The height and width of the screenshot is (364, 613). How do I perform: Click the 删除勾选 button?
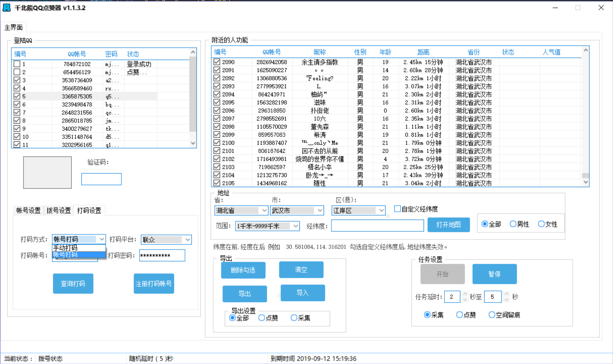(243, 270)
